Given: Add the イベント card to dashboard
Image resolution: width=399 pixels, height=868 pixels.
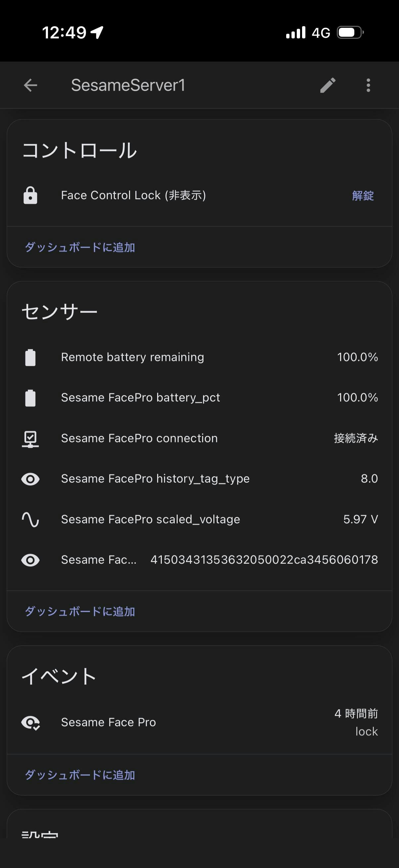Looking at the screenshot, I should click(x=80, y=775).
